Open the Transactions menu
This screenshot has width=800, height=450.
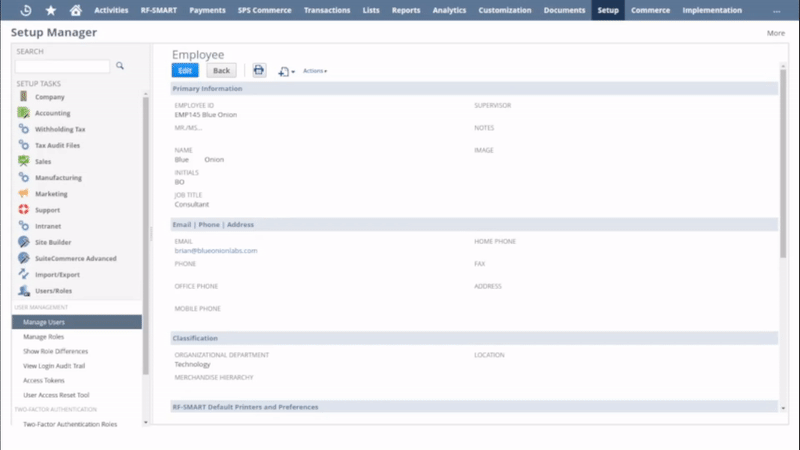tap(327, 10)
